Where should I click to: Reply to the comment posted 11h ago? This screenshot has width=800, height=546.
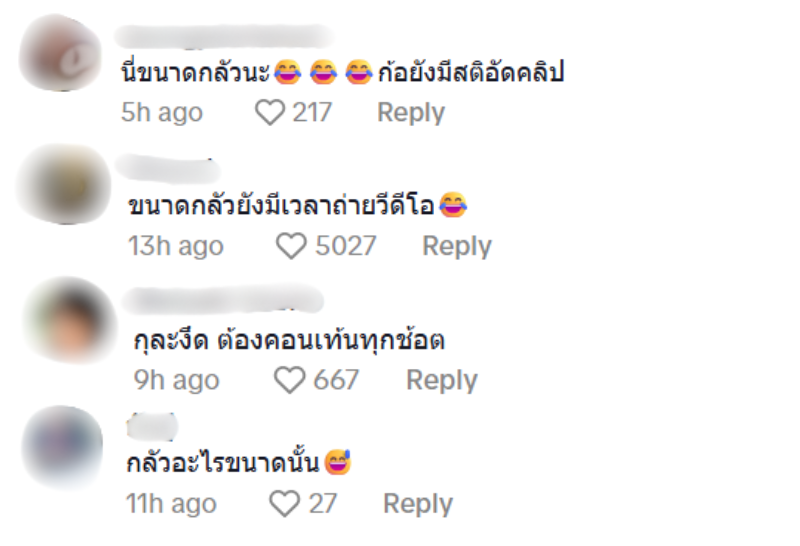pyautogui.click(x=418, y=504)
